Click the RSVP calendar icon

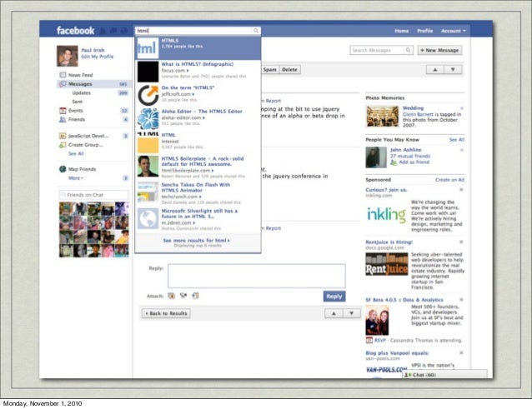pyautogui.click(x=369, y=340)
